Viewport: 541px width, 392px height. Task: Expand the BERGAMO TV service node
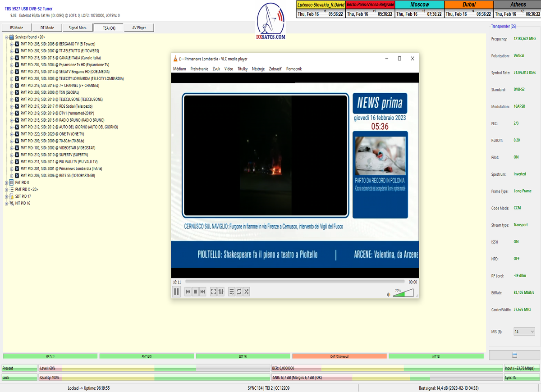[12, 44]
